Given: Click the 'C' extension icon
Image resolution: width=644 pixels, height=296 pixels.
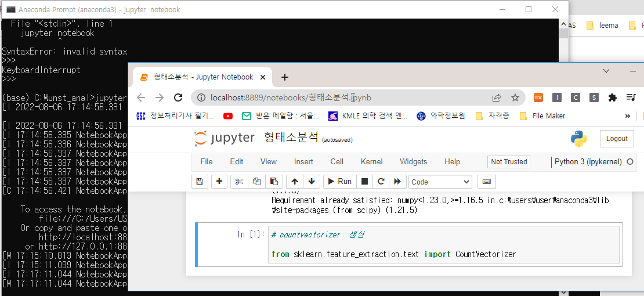Looking at the screenshot, I should [576, 98].
